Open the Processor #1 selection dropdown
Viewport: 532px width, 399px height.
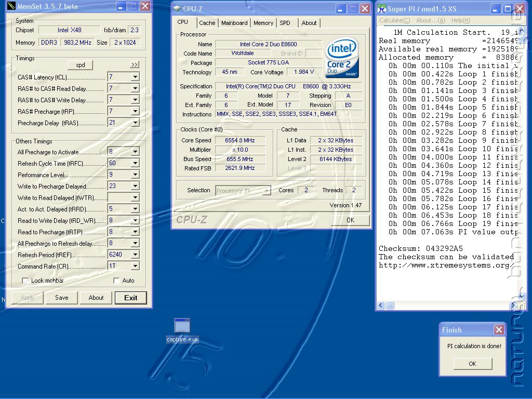267,191
